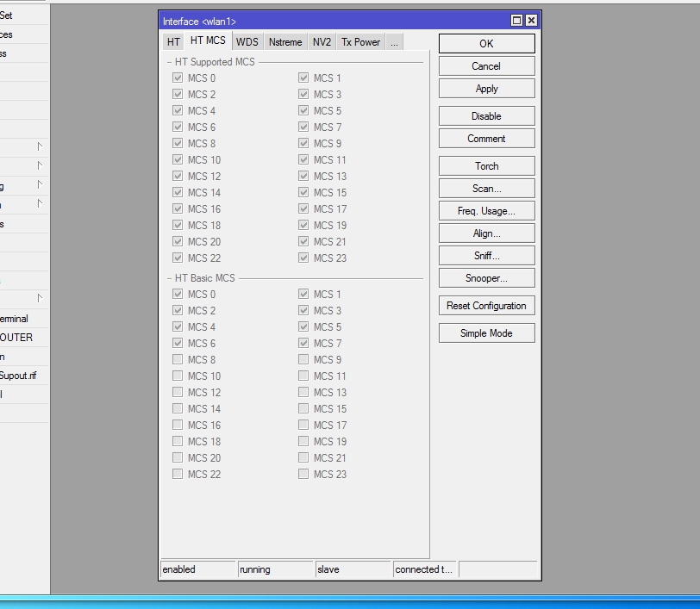Toggle HT Supported MCS 10 checkbox

[178, 159]
